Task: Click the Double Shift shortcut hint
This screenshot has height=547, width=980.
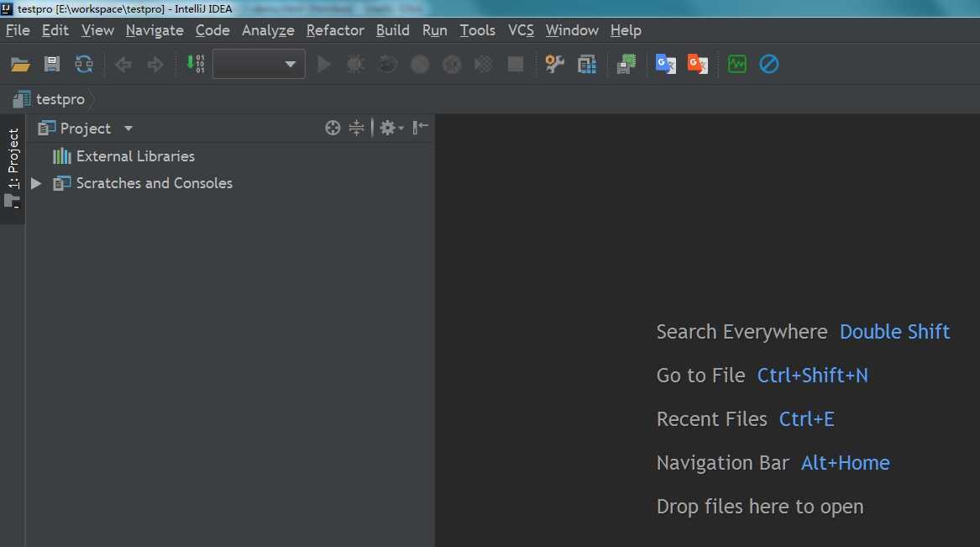Action: [x=894, y=331]
